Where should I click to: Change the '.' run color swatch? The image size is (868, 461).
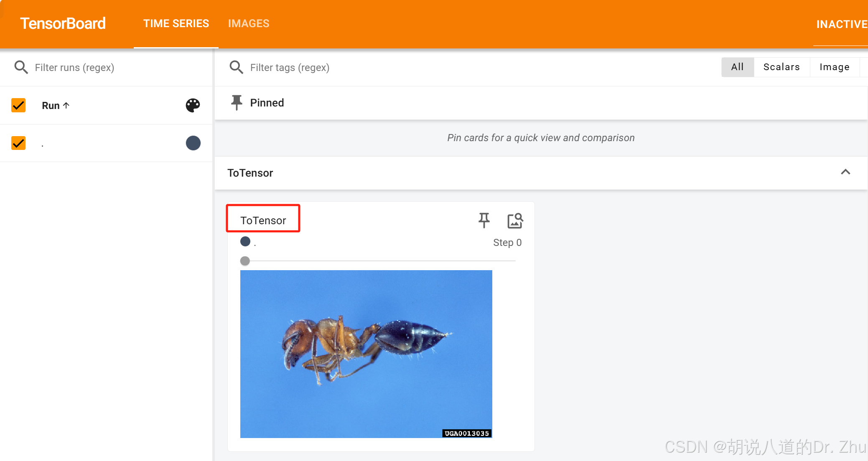click(x=193, y=143)
